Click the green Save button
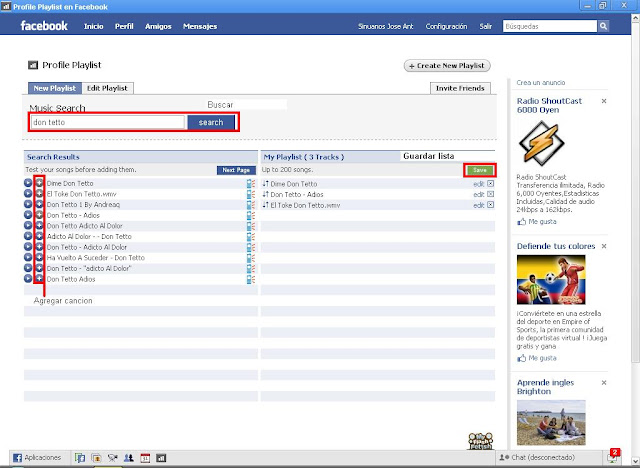Image resolution: width=640 pixels, height=468 pixels. click(x=480, y=170)
